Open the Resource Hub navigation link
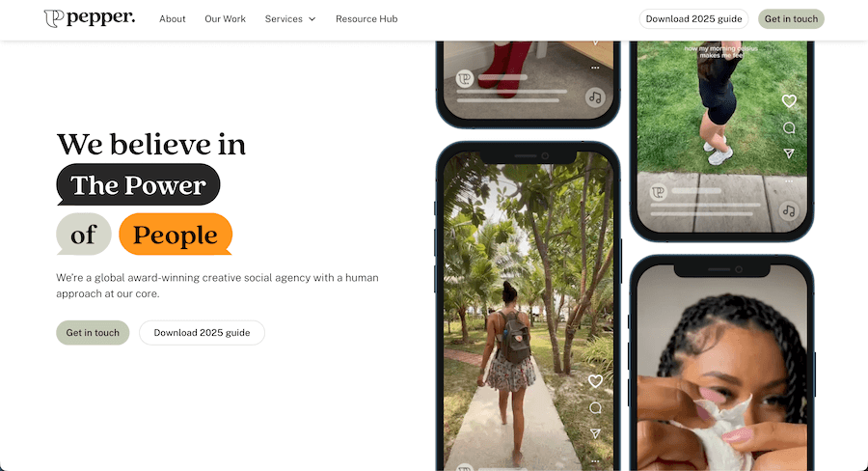This screenshot has width=868, height=471. (x=366, y=19)
